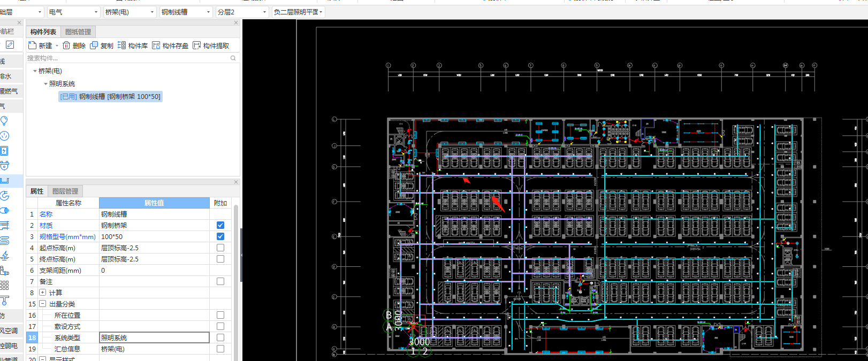The image size is (868, 361).
Task: Close the 构件列表 panel
Action: 236,22
